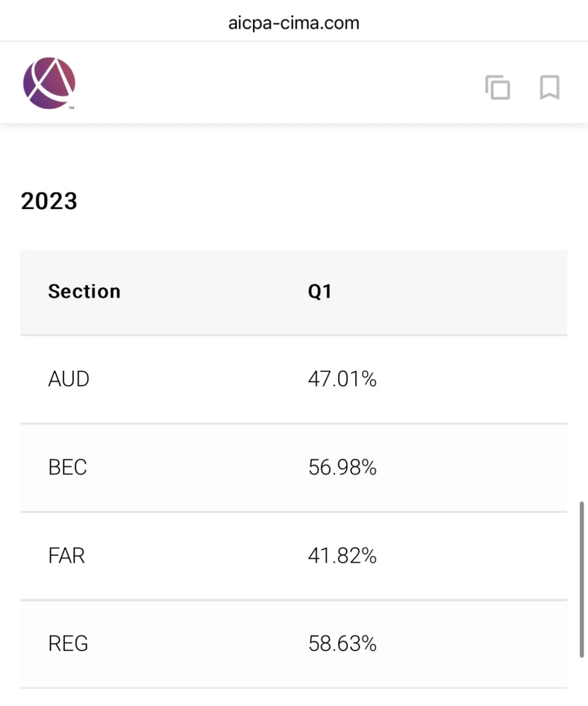588x706 pixels.
Task: Click the 58.63% REG pass rate
Action: click(x=342, y=643)
